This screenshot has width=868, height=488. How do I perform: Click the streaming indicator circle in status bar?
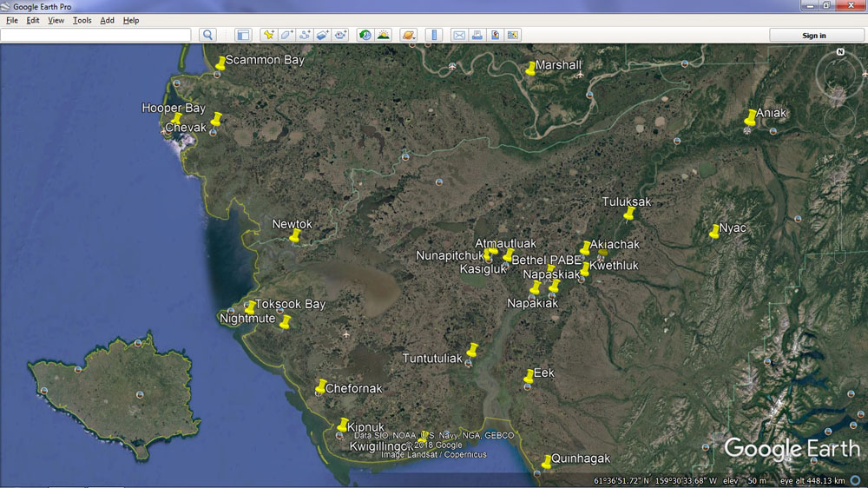[856, 480]
